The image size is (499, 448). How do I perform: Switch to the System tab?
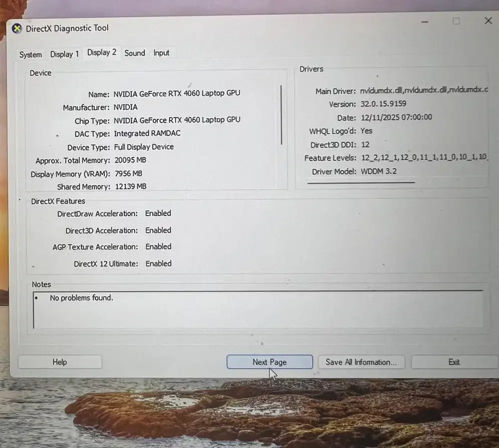pos(30,54)
